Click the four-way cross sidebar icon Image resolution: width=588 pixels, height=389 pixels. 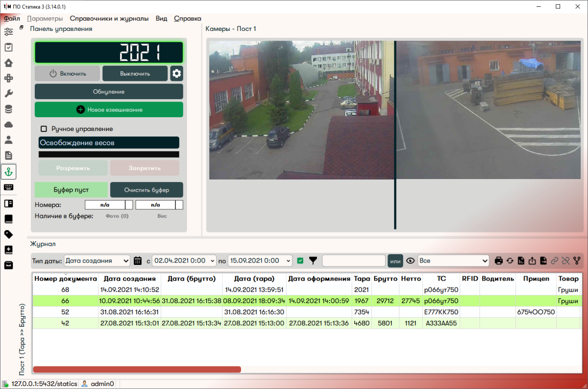pos(8,78)
